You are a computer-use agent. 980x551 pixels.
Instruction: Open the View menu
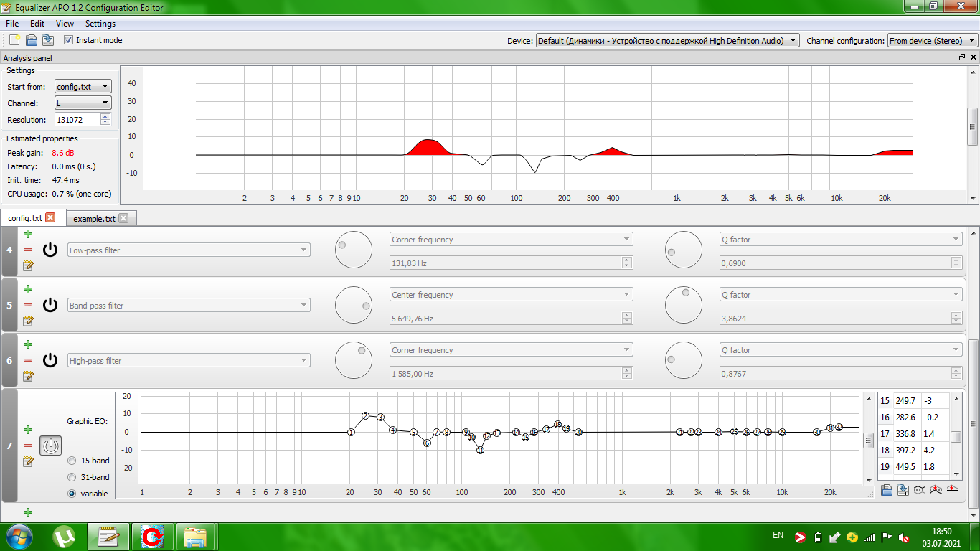click(65, 24)
